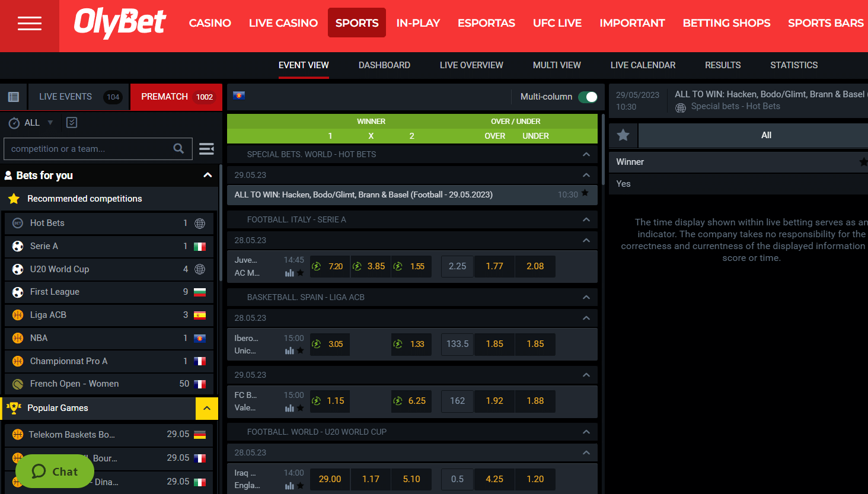Click the trophy icon by Popular Games
The width and height of the screenshot is (868, 494).
click(x=14, y=407)
